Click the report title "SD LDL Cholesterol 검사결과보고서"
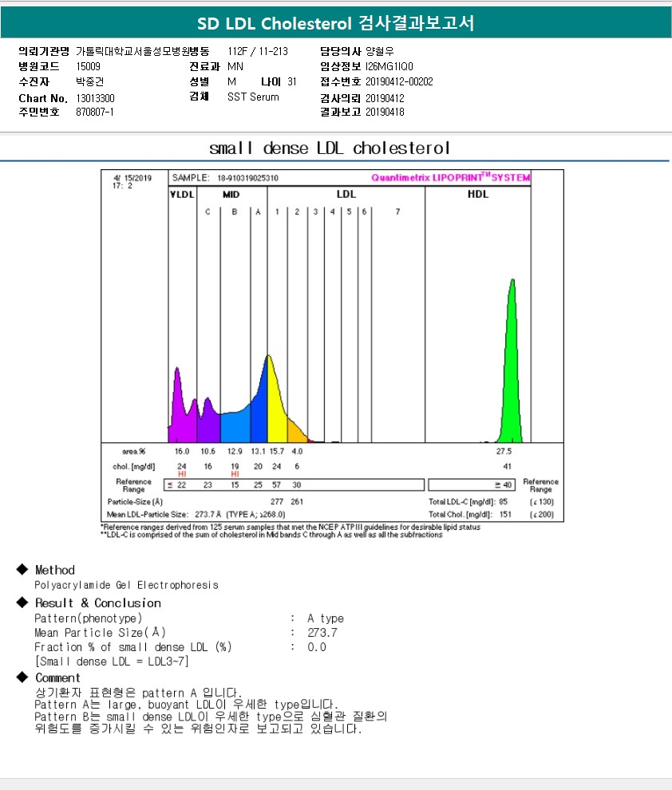672x790 pixels. tap(335, 23)
